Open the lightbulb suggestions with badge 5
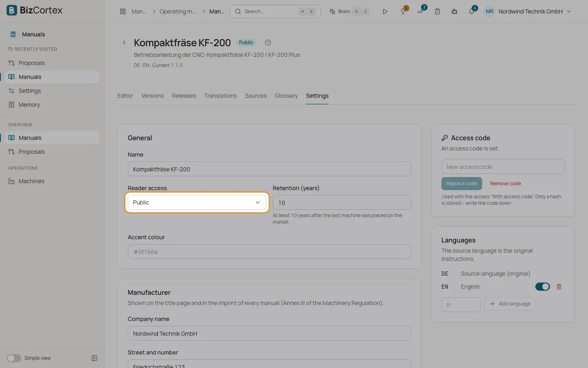This screenshot has height=368, width=588. click(403, 11)
